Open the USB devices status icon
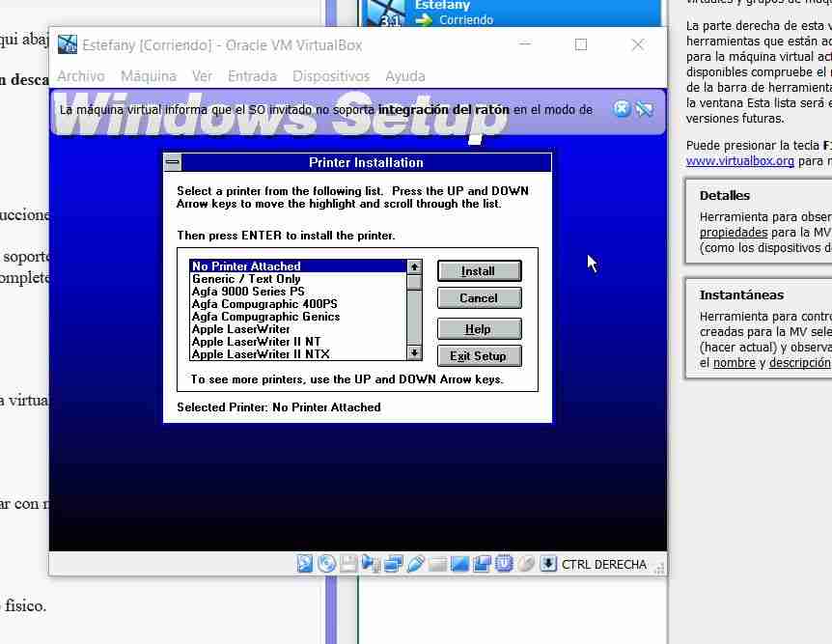 [x=415, y=564]
